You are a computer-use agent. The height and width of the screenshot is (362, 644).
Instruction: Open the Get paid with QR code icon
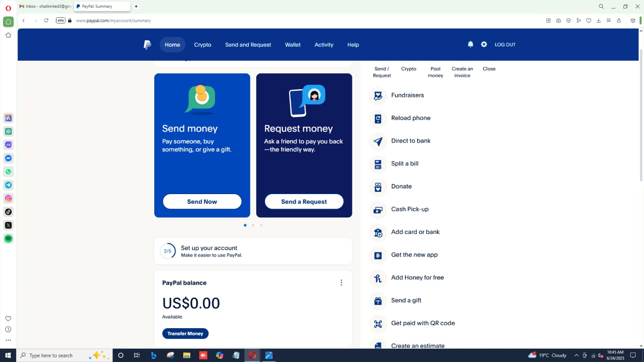coord(378,323)
